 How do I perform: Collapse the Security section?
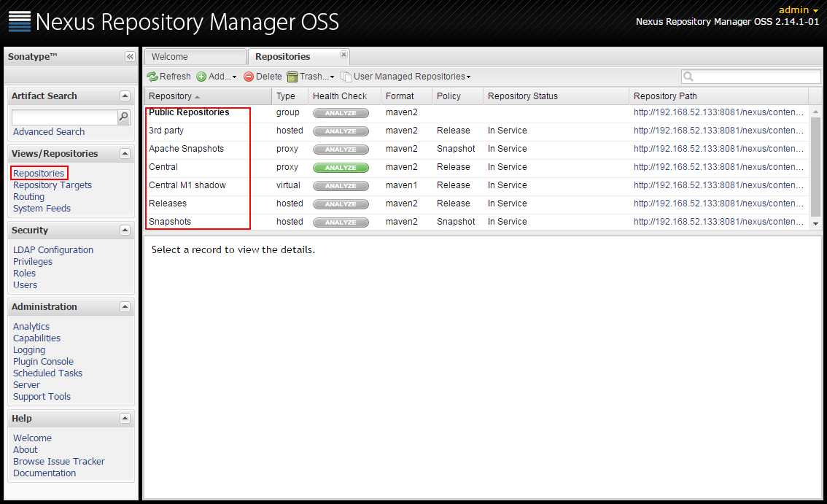coord(125,230)
